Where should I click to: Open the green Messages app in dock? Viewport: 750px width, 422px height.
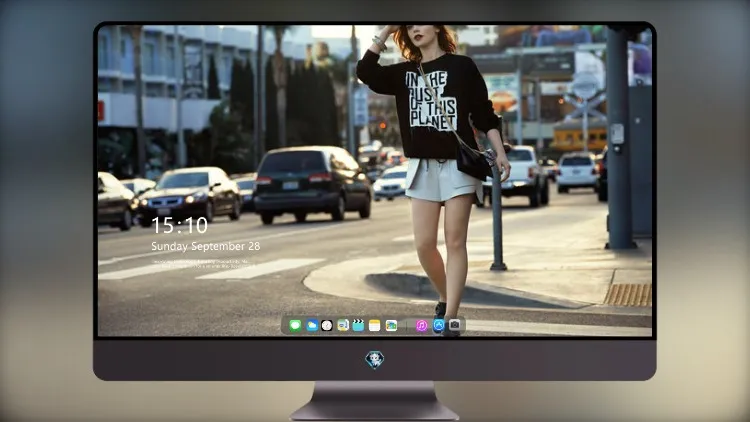click(295, 325)
